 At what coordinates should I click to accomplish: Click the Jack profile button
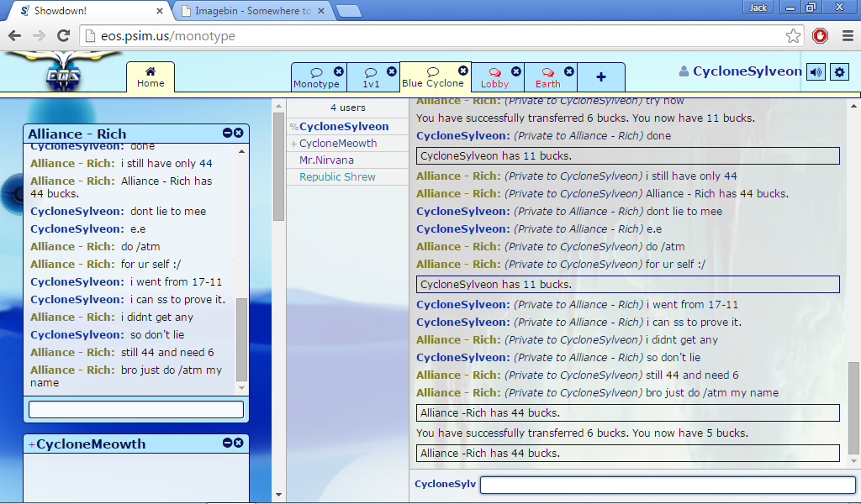click(x=758, y=7)
